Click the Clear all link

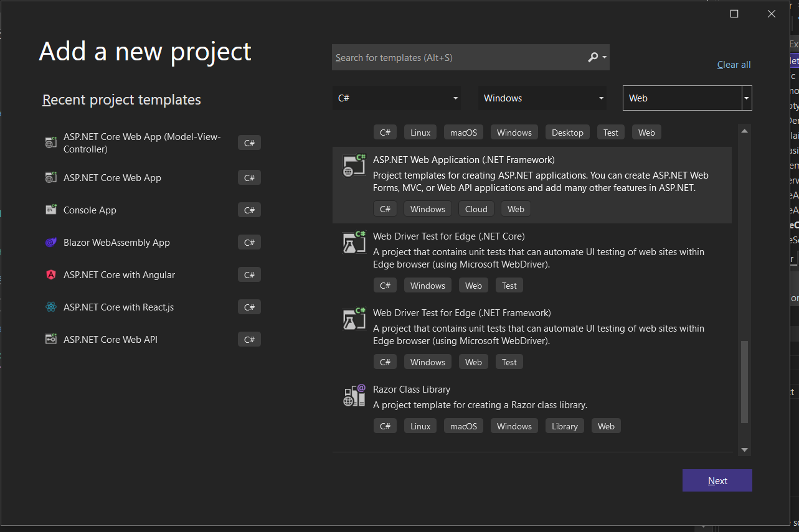pyautogui.click(x=734, y=65)
